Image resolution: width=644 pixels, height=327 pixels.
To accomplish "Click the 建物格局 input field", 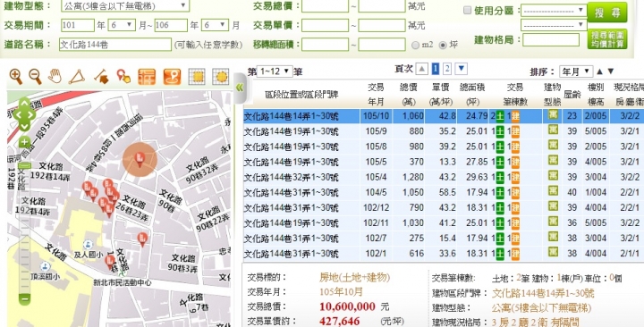I will coord(551,40).
